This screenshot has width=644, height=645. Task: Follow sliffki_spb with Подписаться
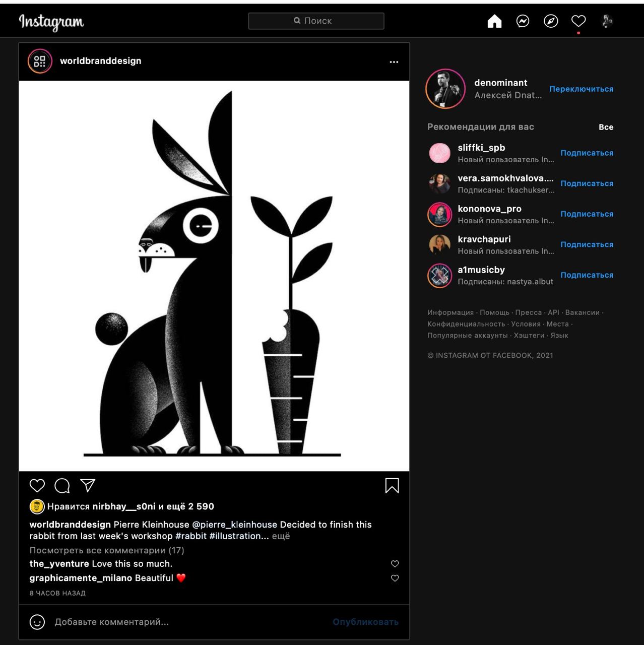pos(587,153)
